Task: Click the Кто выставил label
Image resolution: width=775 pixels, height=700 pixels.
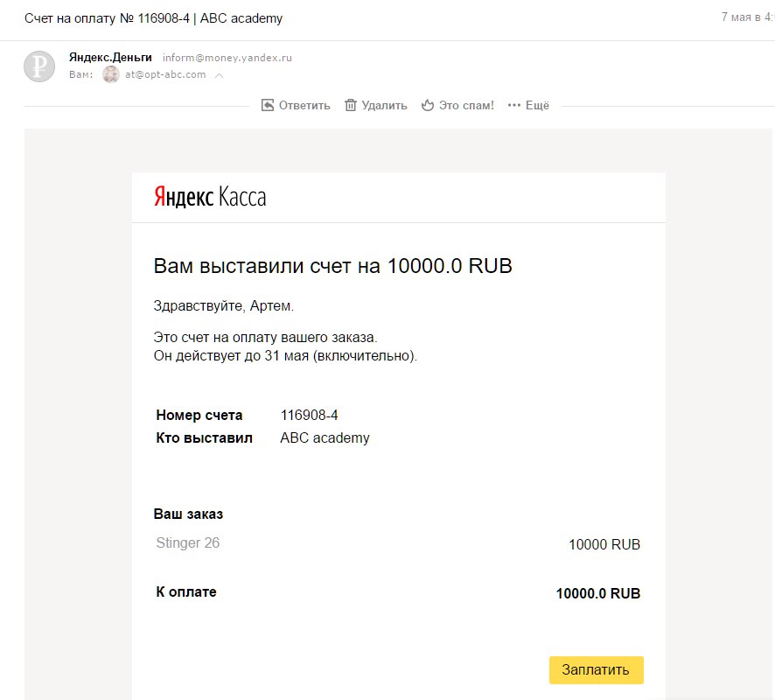Action: tap(204, 438)
